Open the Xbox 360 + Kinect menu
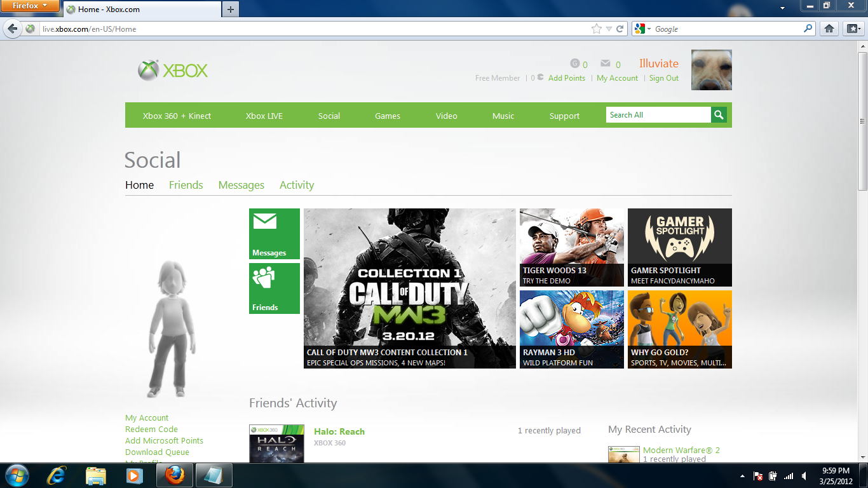This screenshot has width=868, height=488. (x=177, y=116)
